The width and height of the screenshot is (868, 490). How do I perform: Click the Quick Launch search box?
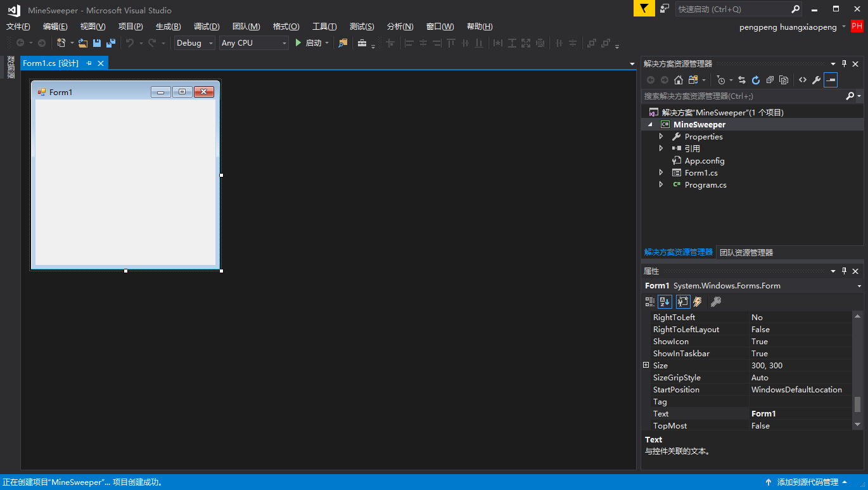(x=739, y=9)
